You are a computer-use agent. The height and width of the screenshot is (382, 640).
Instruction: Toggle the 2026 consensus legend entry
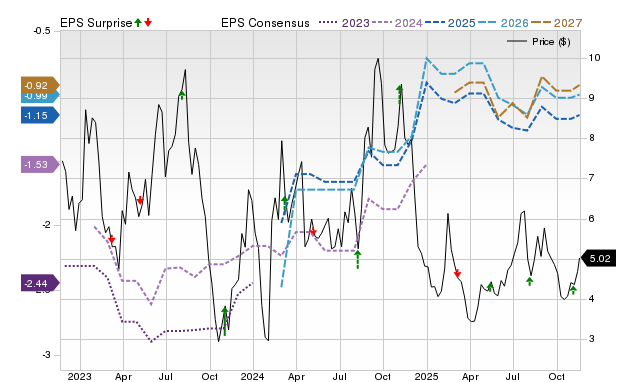pyautogui.click(x=503, y=23)
